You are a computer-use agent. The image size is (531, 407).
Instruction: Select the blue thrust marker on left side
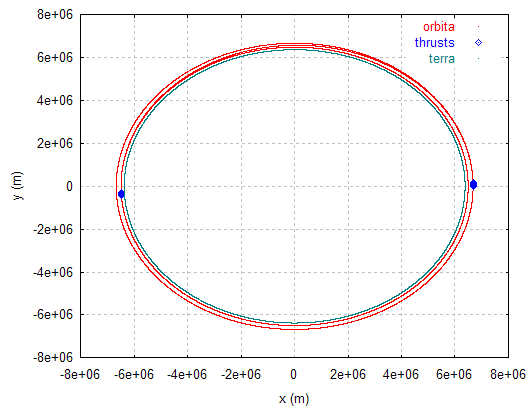point(121,194)
